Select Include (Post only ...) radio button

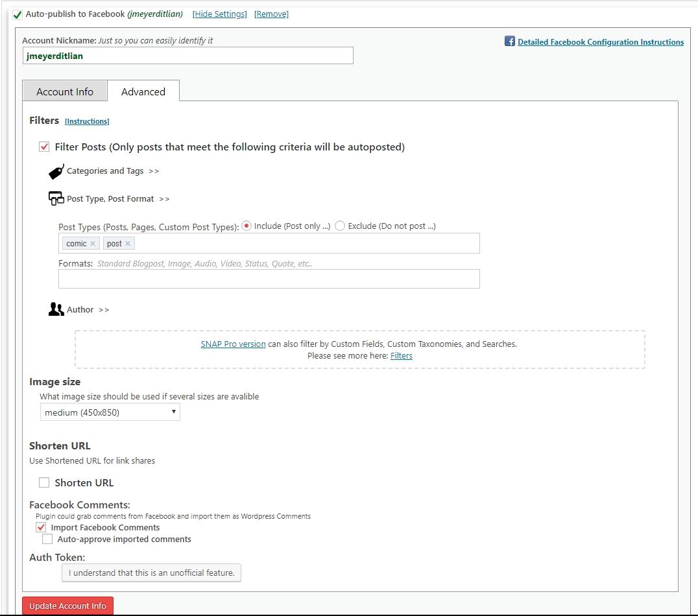[x=247, y=226]
